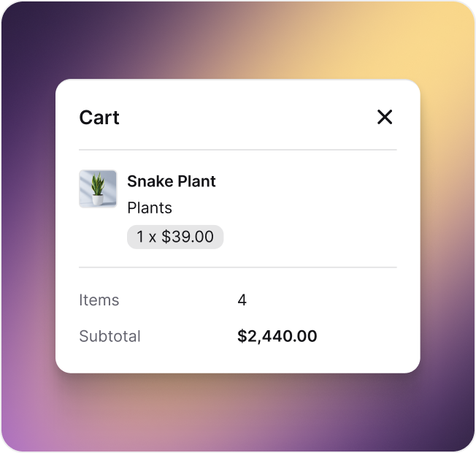Click the $2,440.00 subtotal amount
This screenshot has width=476, height=453.
[277, 337]
